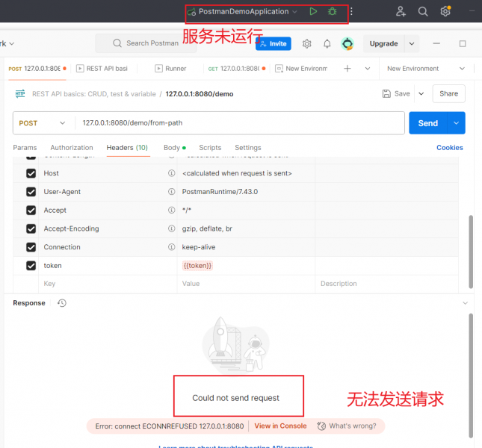Image resolution: width=482 pixels, height=448 pixels.
Task: Open the workspace dropdown chevron at left
Action: tap(12, 44)
